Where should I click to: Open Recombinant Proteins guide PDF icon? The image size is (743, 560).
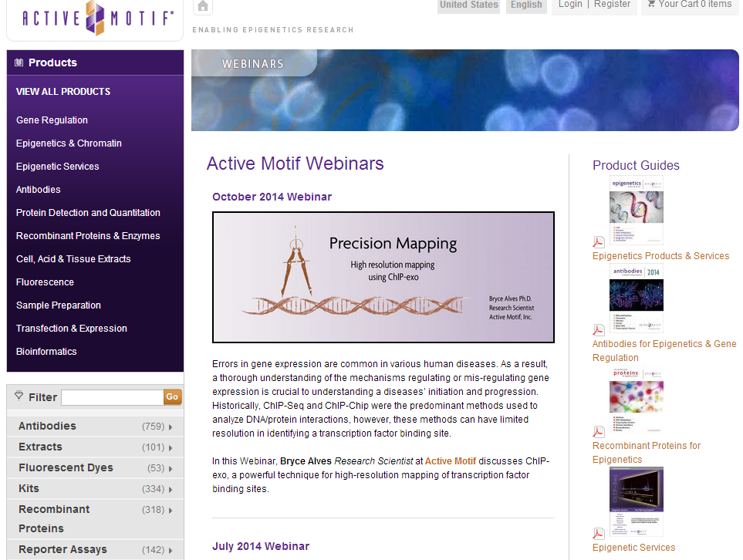point(599,432)
